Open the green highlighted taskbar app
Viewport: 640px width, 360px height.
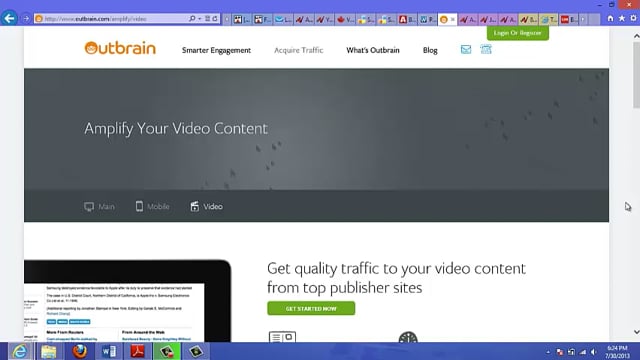(167, 351)
